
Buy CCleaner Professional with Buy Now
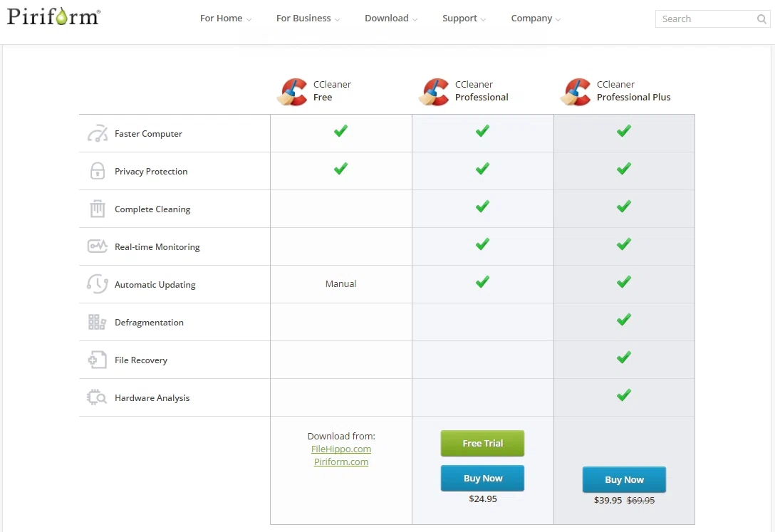[x=482, y=478]
